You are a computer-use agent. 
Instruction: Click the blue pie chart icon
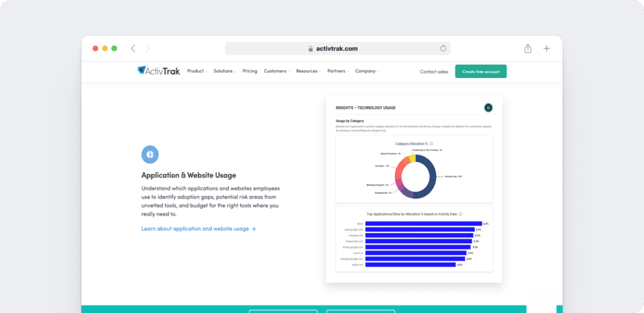tap(150, 154)
